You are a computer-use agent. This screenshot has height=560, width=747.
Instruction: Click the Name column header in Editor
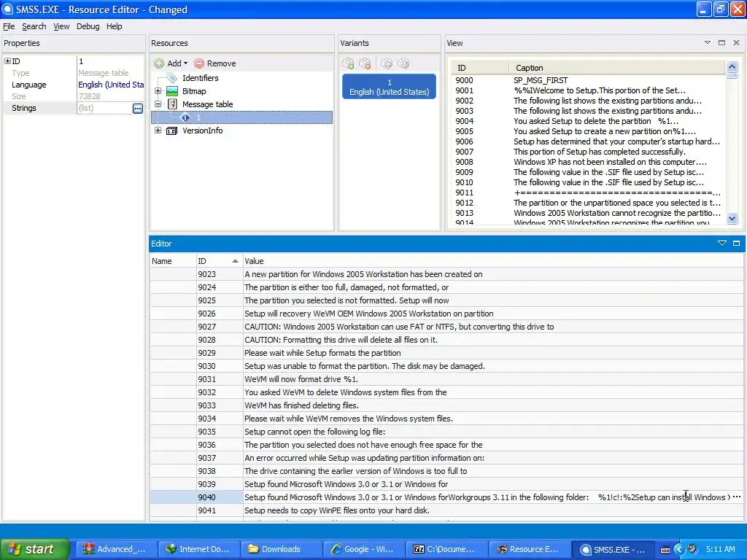172,261
